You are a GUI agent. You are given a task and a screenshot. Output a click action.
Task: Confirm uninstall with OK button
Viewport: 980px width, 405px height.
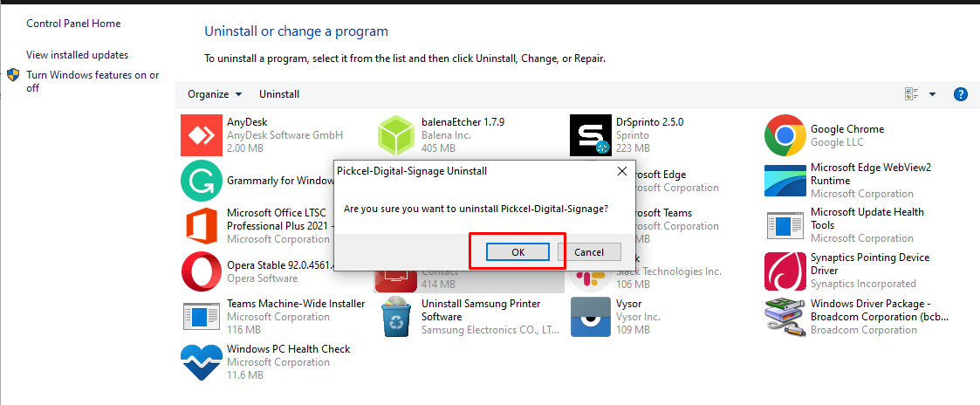click(x=517, y=252)
